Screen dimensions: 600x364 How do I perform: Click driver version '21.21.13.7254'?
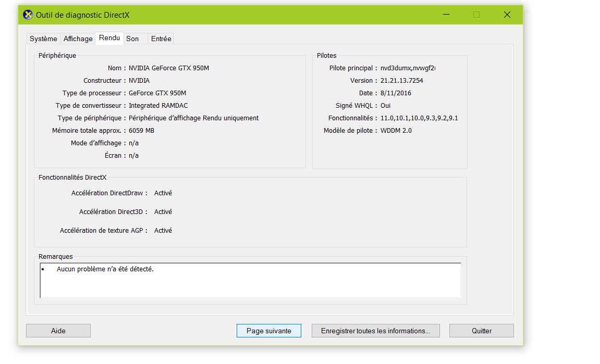[x=402, y=81]
